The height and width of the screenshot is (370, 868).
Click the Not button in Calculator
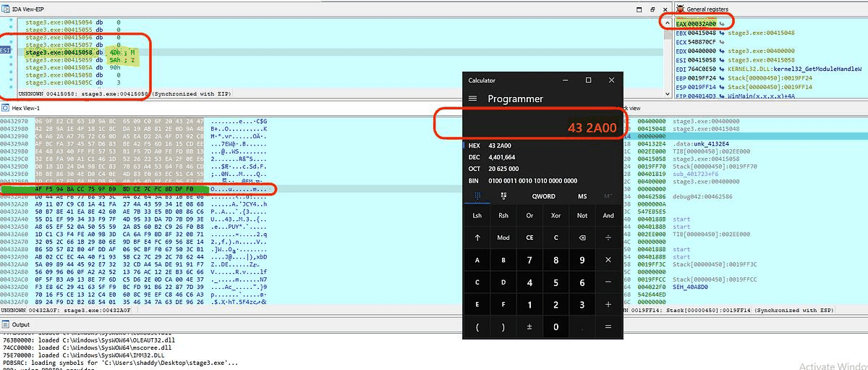pos(582,215)
